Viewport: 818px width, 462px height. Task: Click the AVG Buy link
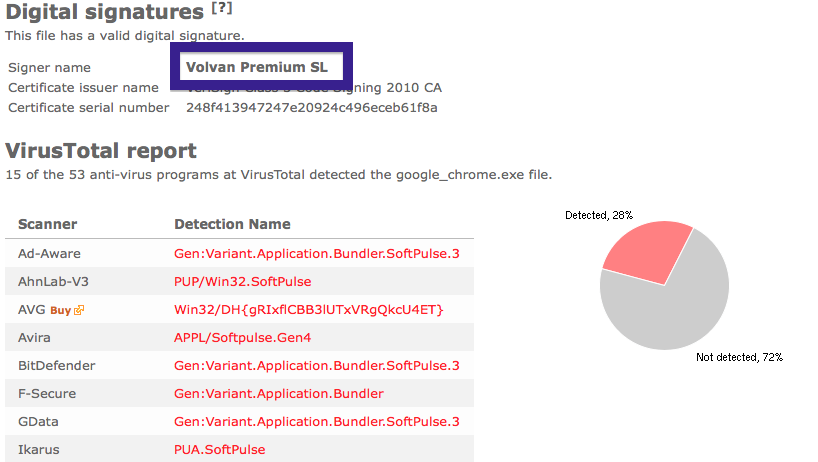tap(61, 310)
